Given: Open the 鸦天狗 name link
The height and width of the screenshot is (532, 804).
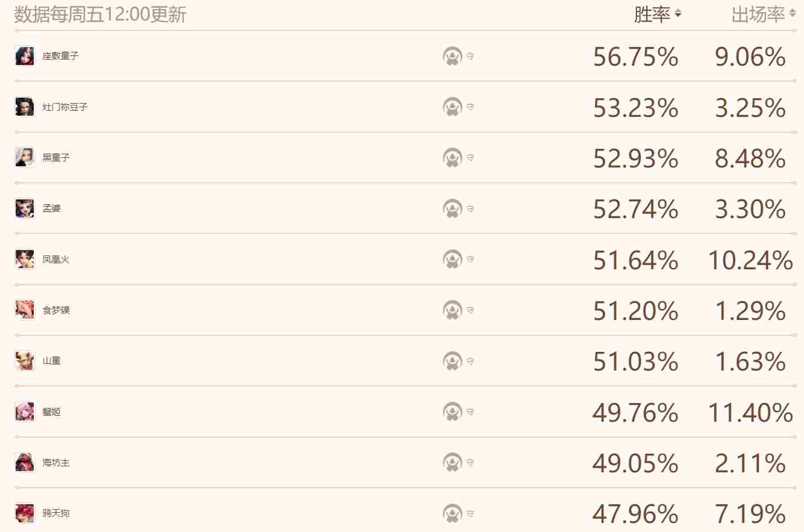Looking at the screenshot, I should (56, 514).
